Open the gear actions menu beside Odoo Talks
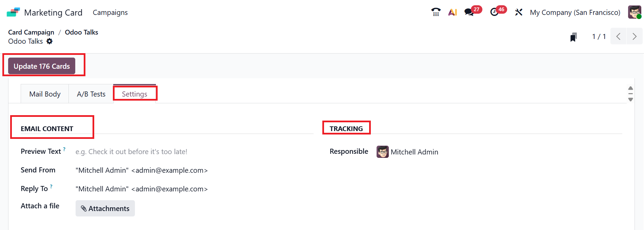This screenshot has height=230, width=644. click(x=49, y=41)
